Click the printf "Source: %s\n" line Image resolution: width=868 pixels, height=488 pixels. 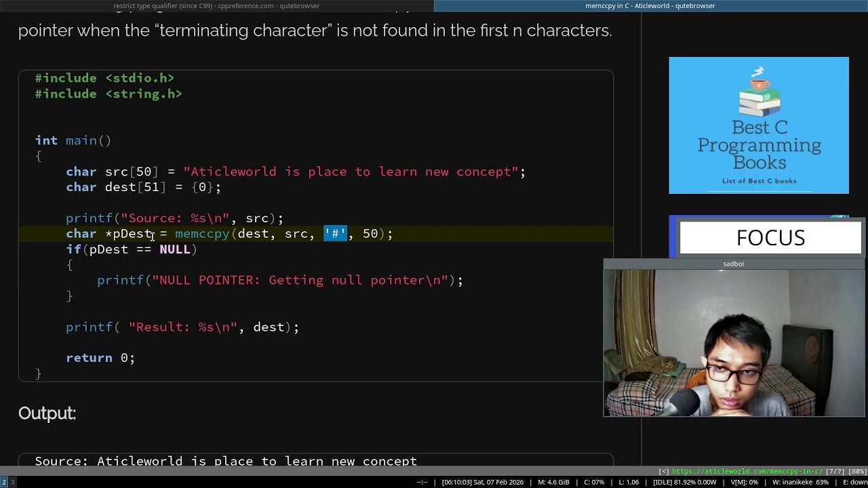(x=174, y=218)
